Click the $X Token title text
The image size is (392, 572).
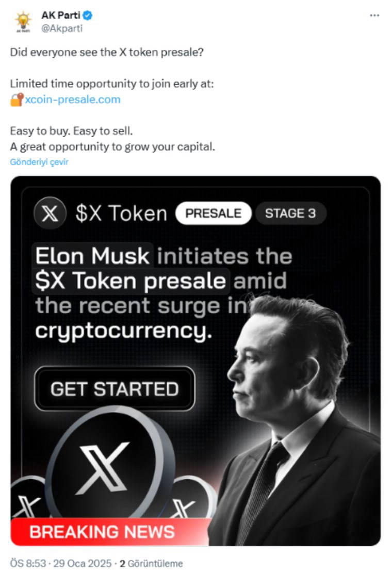(x=121, y=214)
